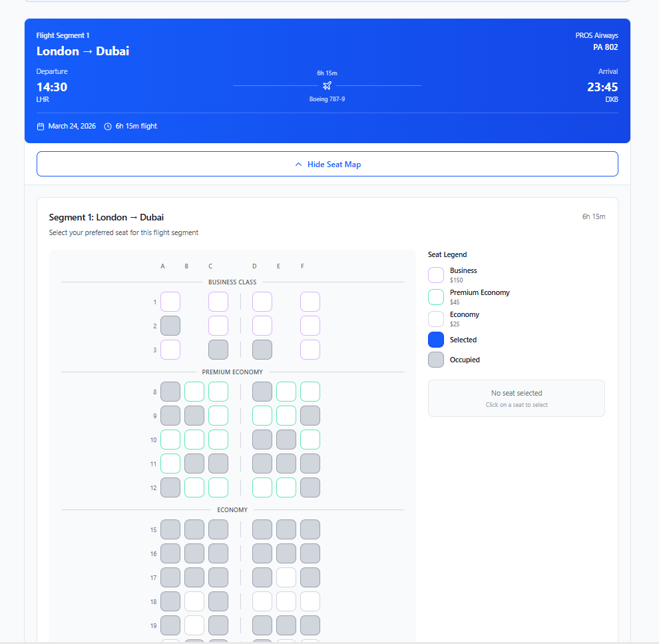The width and height of the screenshot is (659, 644).
Task: Select Economy seat 17E
Action: click(x=286, y=577)
